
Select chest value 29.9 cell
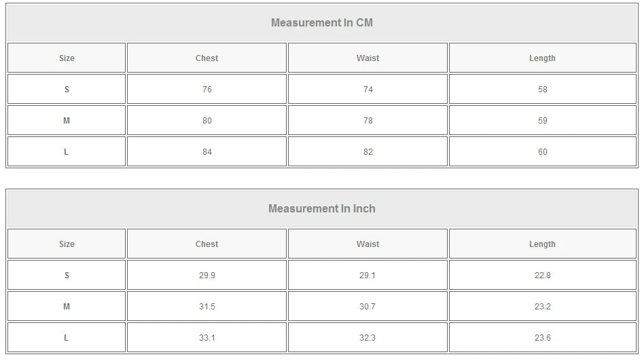[207, 275]
